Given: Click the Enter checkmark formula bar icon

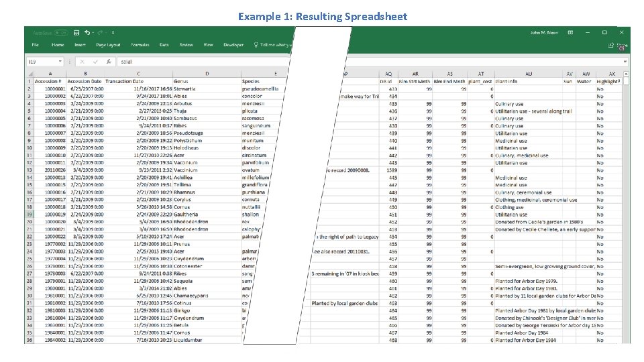Looking at the screenshot, I should tap(95, 62).
